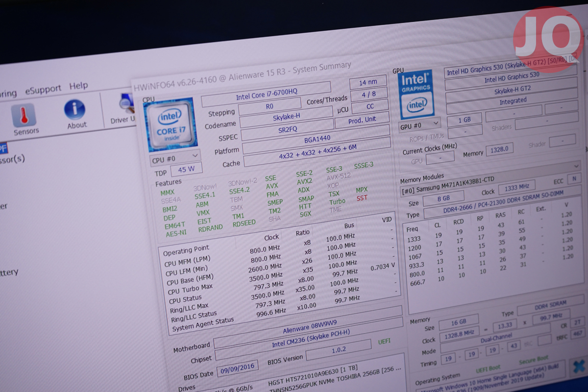Click the Intel Core i7 inside logo

[170, 125]
